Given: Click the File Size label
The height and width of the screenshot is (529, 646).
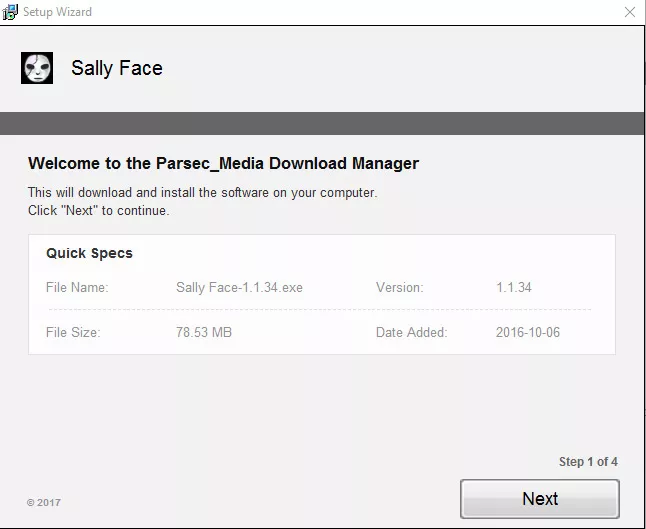Looking at the screenshot, I should pyautogui.click(x=73, y=332).
